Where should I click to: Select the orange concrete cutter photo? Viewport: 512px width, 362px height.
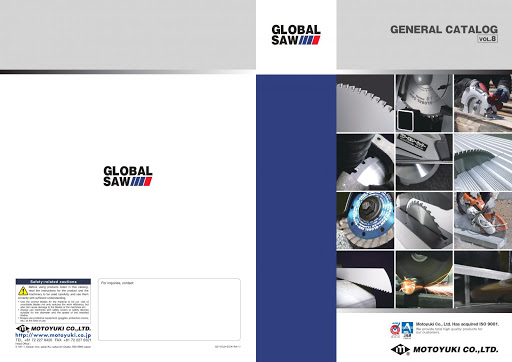tap(483, 220)
